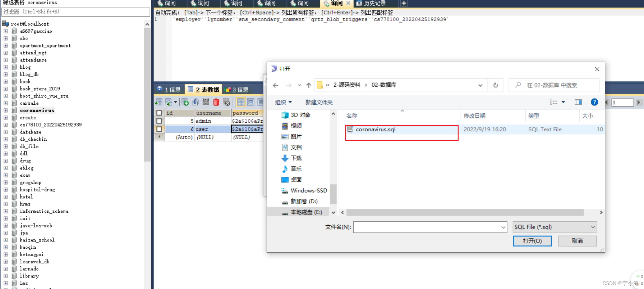Check the row checkbox for admin
This screenshot has width=644, height=289.
pos(159,121)
